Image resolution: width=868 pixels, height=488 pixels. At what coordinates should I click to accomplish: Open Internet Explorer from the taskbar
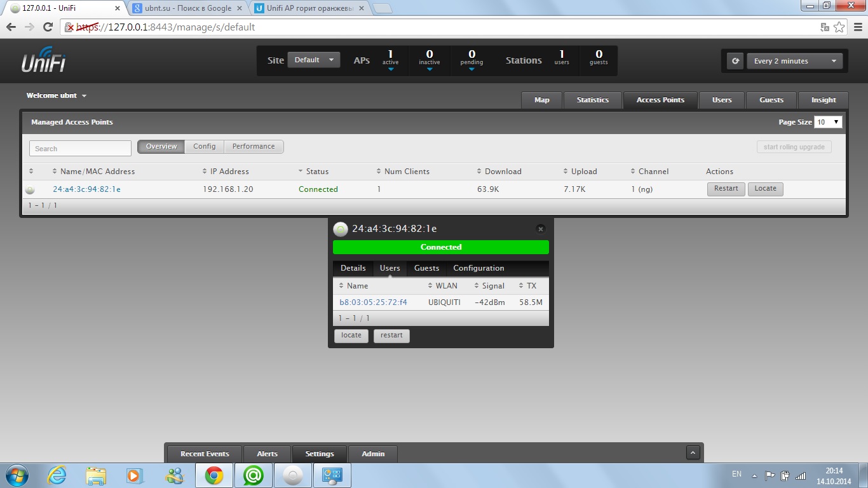click(57, 475)
